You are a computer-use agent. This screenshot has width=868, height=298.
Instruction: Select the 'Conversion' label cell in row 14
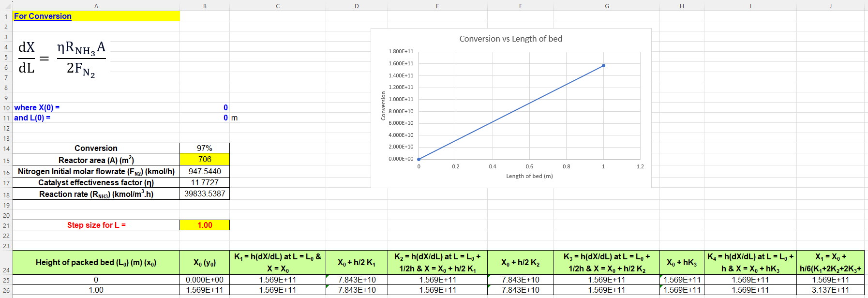click(96, 148)
